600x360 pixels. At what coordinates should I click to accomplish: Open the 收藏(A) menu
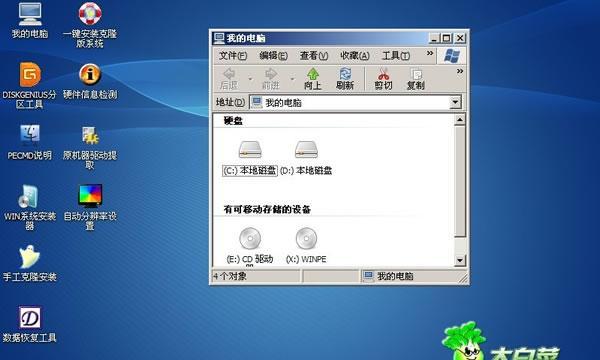[355, 56]
